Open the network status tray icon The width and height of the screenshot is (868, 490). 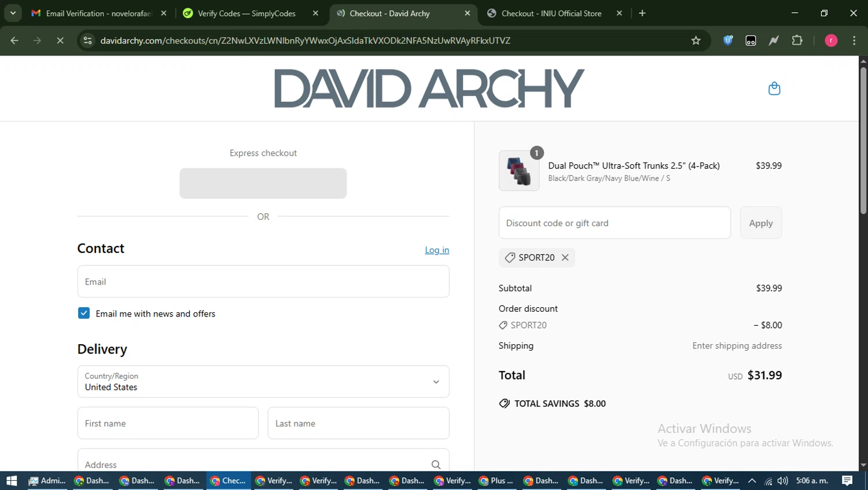(768, 481)
